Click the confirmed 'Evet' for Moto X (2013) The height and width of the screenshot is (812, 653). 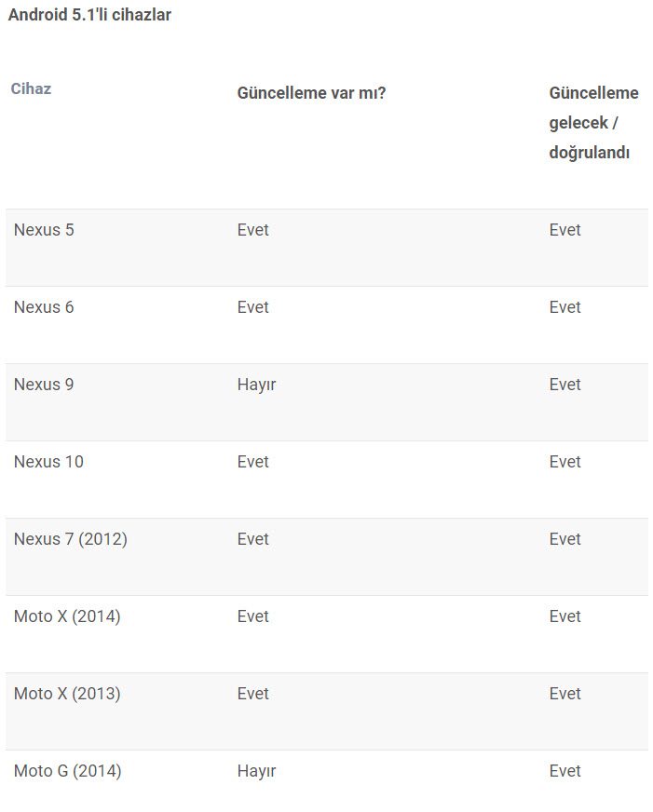click(565, 693)
